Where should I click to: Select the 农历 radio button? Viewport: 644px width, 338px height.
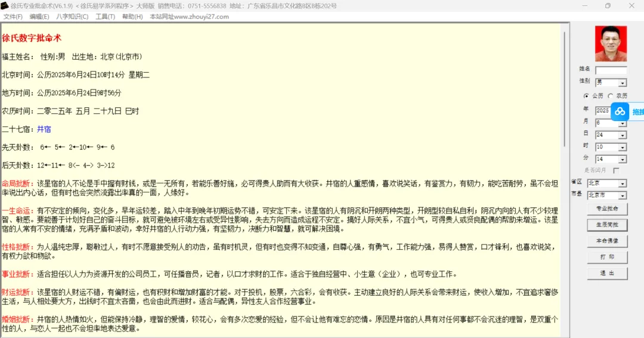point(611,96)
